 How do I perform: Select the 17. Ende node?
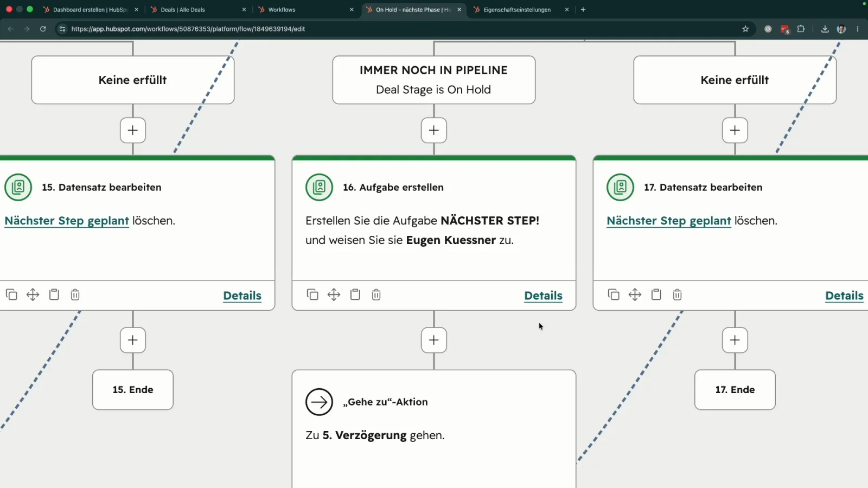click(735, 390)
